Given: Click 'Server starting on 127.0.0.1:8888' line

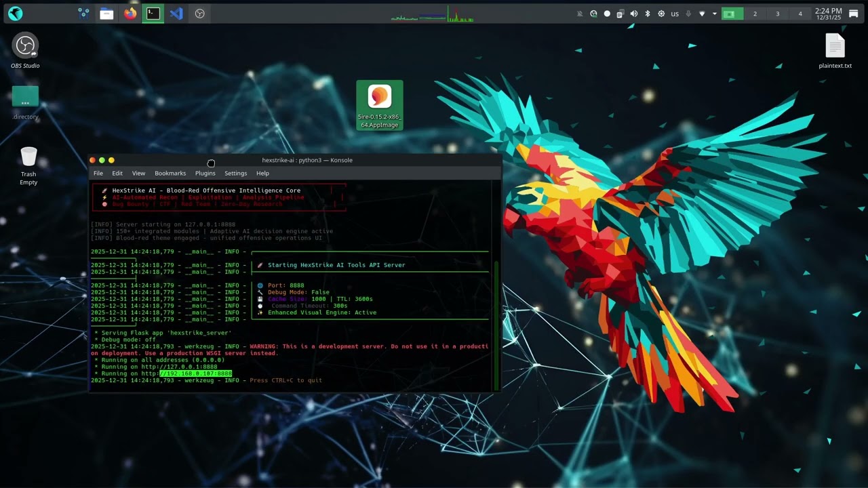Looking at the screenshot, I should coord(163,224).
